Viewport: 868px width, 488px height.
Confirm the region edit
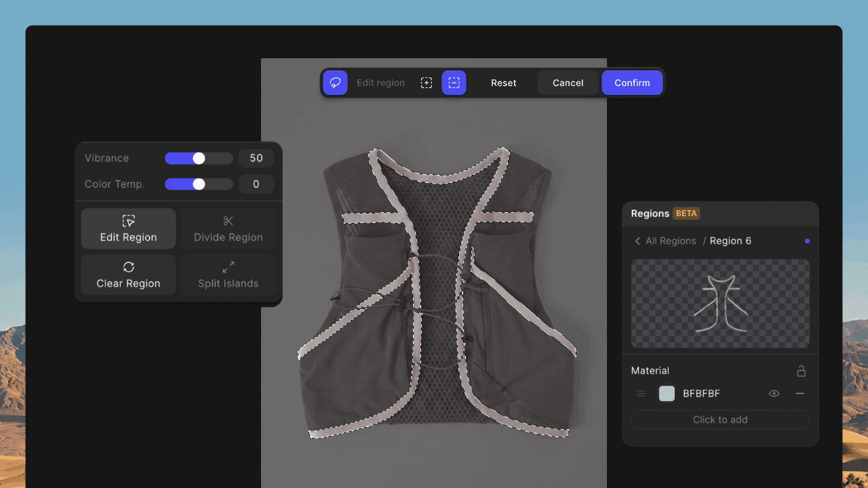pyautogui.click(x=632, y=83)
